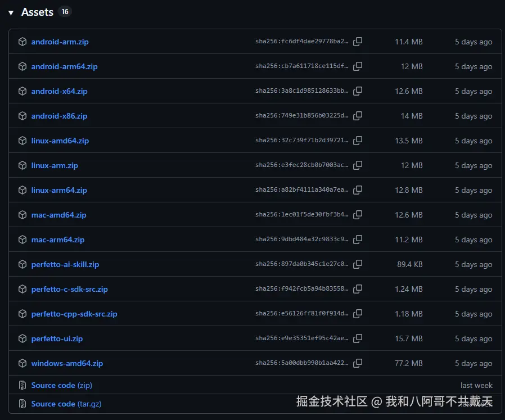Select hash text sha256:fc6df4dae29778ba2…
This screenshot has width=505, height=420.
(302, 41)
